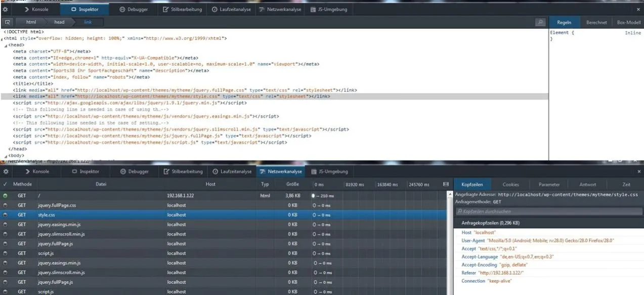Select meta name="viewport" line
Screen dimensions: 644x295
point(166,64)
